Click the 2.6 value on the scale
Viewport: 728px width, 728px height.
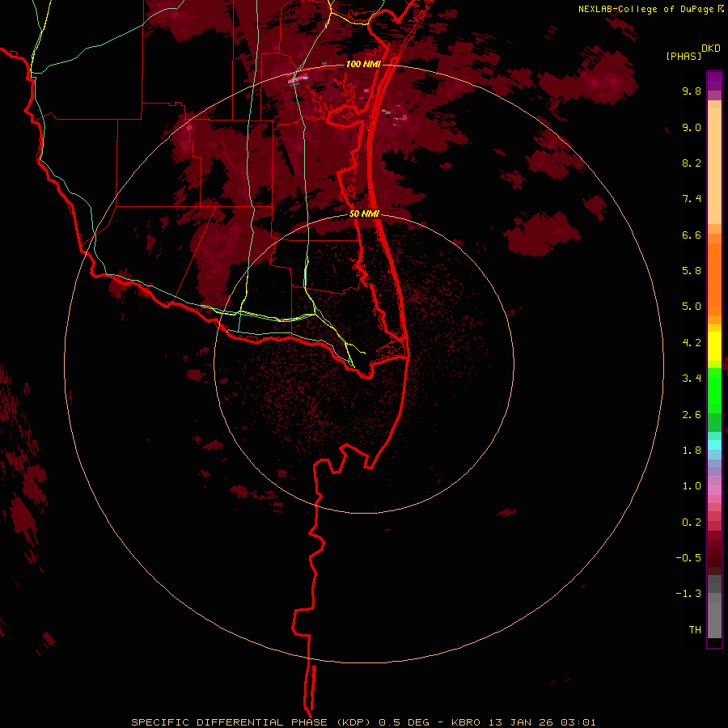point(692,415)
